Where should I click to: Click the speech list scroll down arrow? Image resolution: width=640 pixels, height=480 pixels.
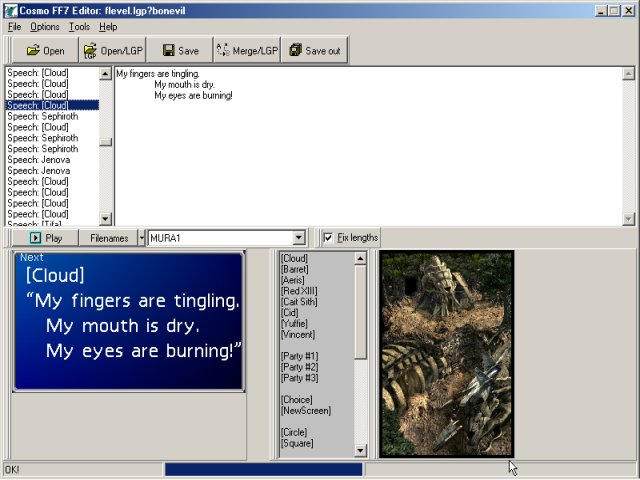[105, 219]
